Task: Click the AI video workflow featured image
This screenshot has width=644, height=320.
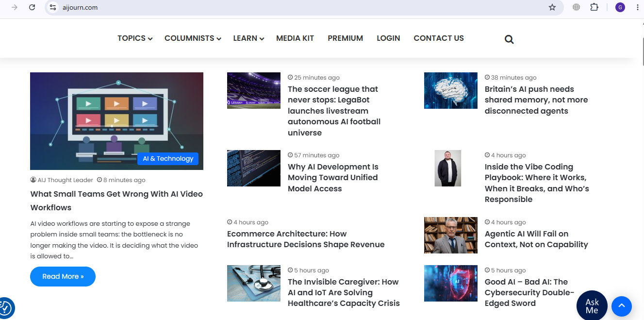Action: tap(116, 121)
